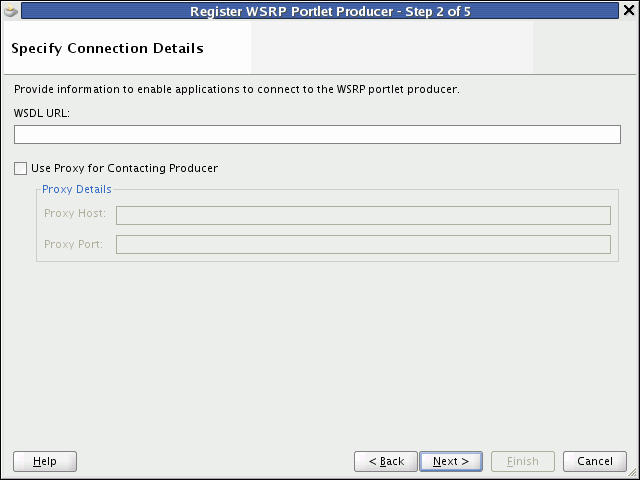Click the Proxy Details group title
The image size is (640, 480).
[77, 189]
